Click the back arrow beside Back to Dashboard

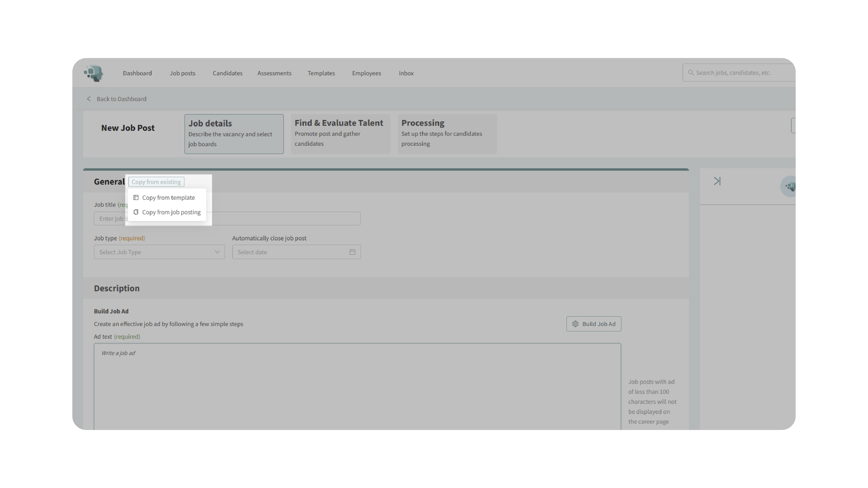click(89, 99)
